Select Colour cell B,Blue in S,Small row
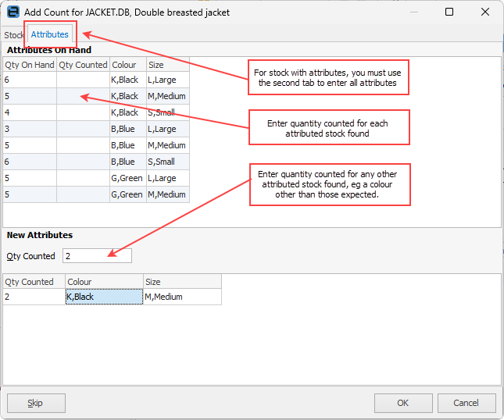Viewport: 504px width, 420px height. (128, 162)
